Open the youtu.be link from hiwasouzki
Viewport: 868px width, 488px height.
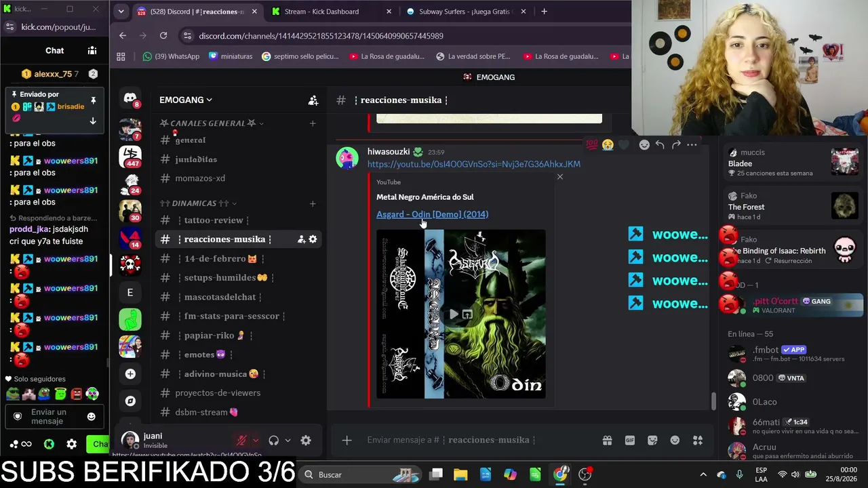click(x=474, y=164)
